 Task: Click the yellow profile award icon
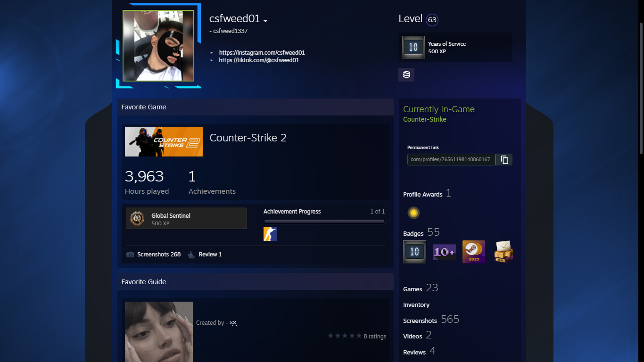click(413, 213)
